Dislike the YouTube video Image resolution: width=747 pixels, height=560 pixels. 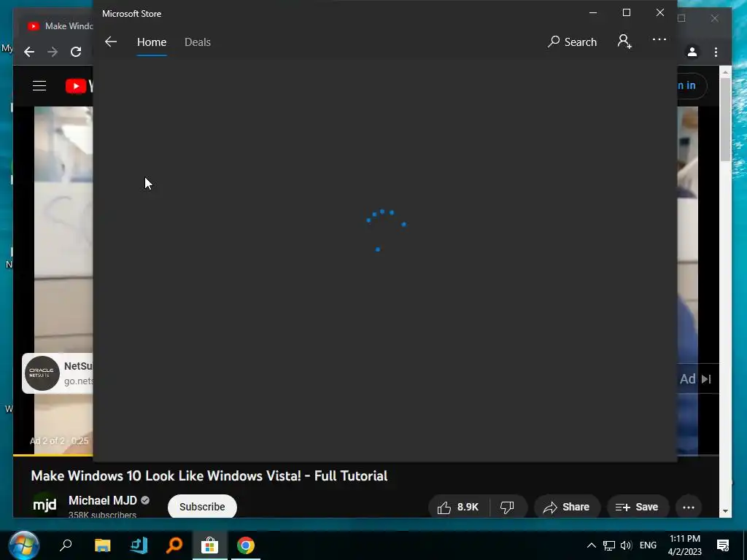508,507
